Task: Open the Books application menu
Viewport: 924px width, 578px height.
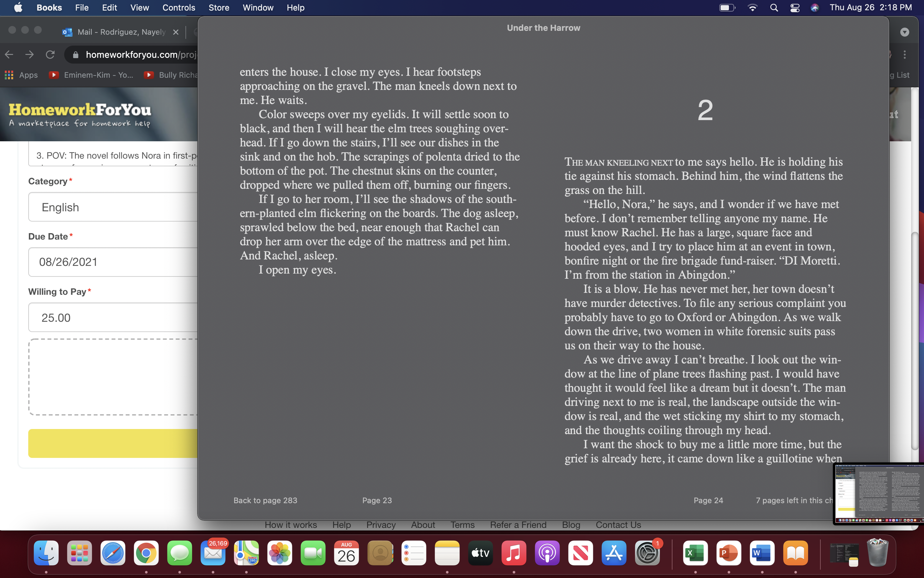Action: (49, 8)
